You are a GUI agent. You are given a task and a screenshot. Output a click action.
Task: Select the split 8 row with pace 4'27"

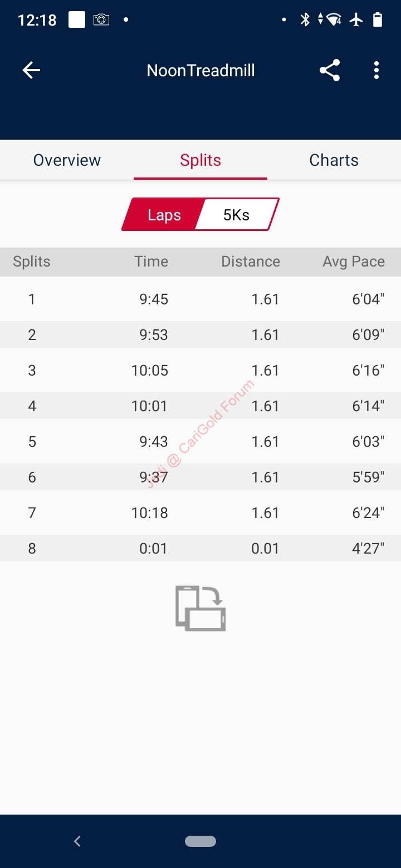[200, 548]
